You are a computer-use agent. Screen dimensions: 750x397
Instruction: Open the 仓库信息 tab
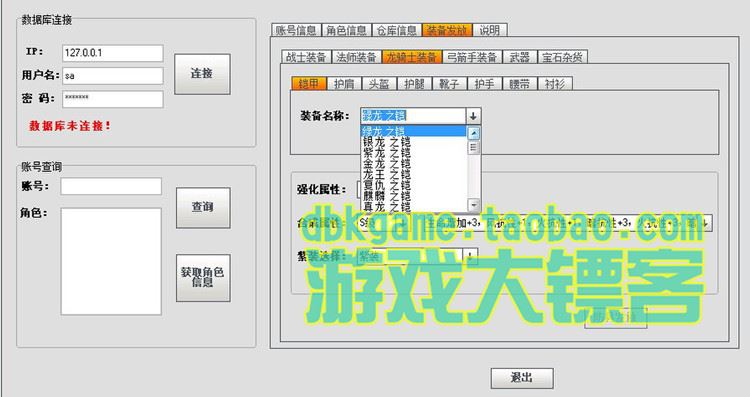click(397, 31)
